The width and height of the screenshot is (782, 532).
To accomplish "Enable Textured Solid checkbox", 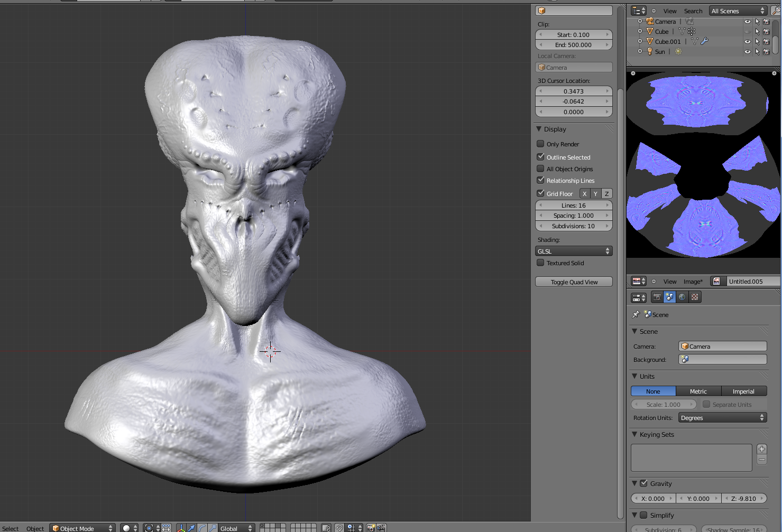I will [x=540, y=263].
